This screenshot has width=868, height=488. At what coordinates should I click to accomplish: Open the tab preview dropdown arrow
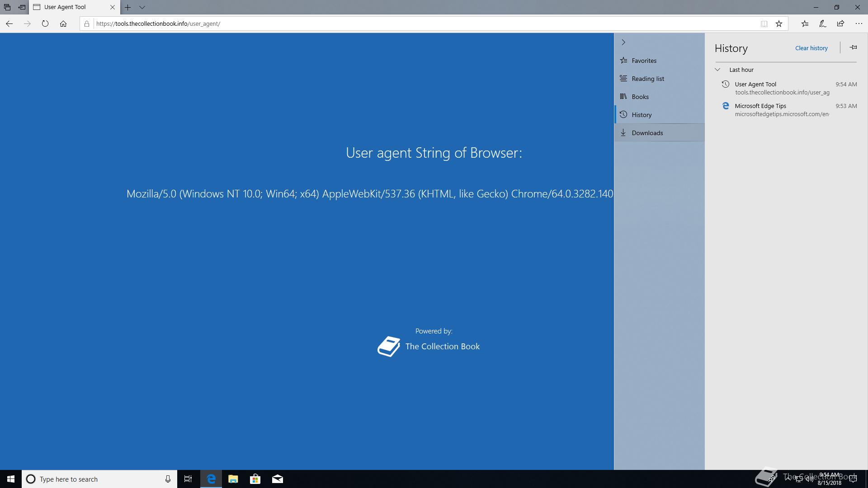pyautogui.click(x=142, y=7)
